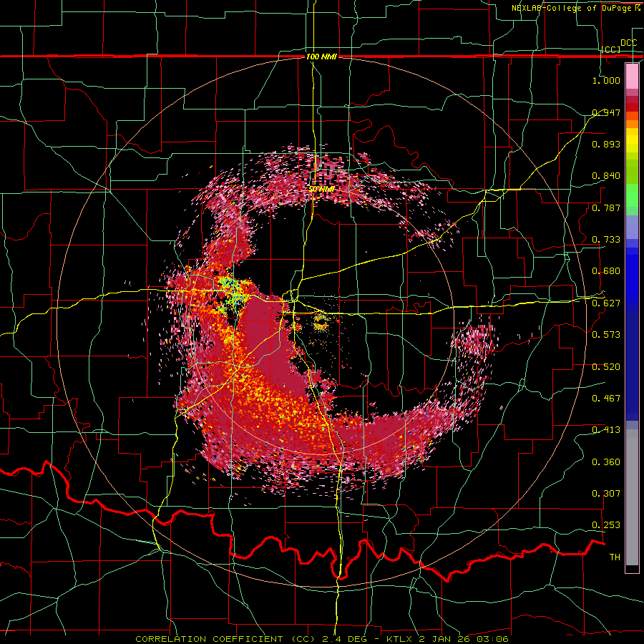Click the 0.573 scale value
This screenshot has height=644, width=644.
(606, 335)
